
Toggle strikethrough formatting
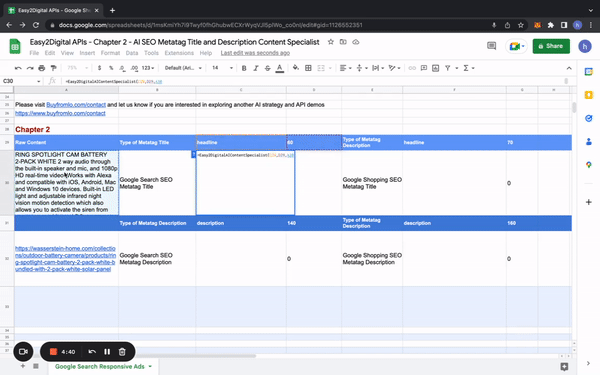coord(267,68)
